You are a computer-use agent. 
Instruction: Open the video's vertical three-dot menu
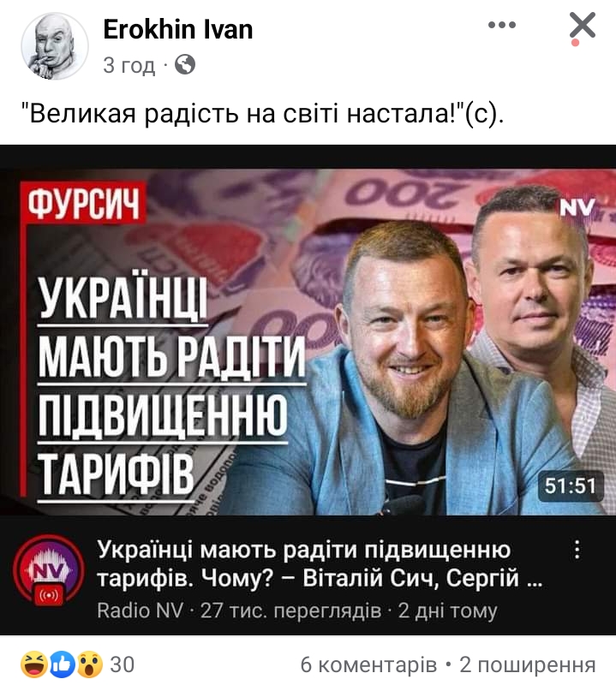pos(577,550)
